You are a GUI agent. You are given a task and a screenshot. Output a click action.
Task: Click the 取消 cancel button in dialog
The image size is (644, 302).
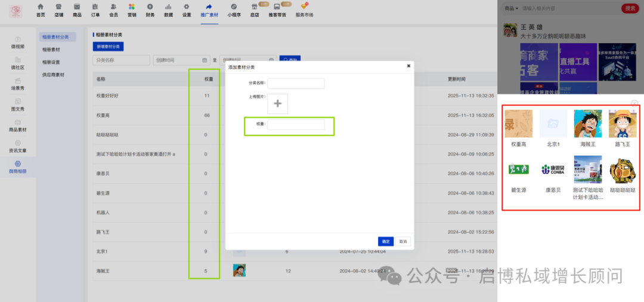coord(403,242)
